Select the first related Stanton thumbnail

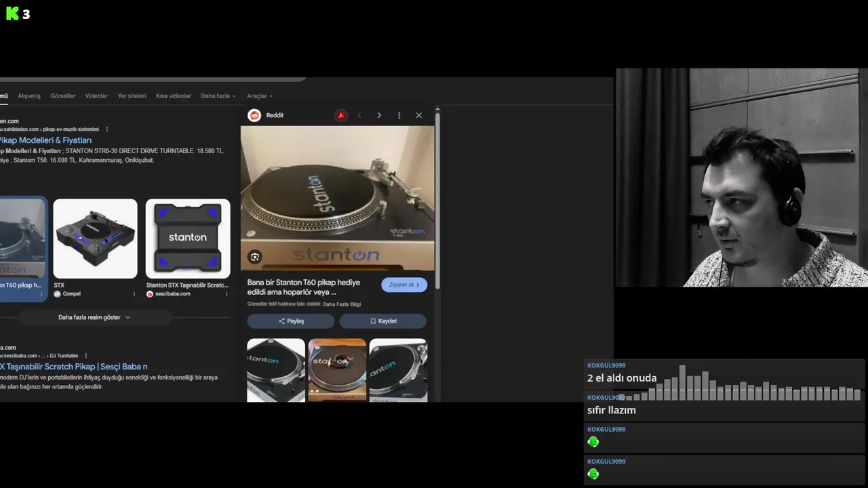coord(276,370)
